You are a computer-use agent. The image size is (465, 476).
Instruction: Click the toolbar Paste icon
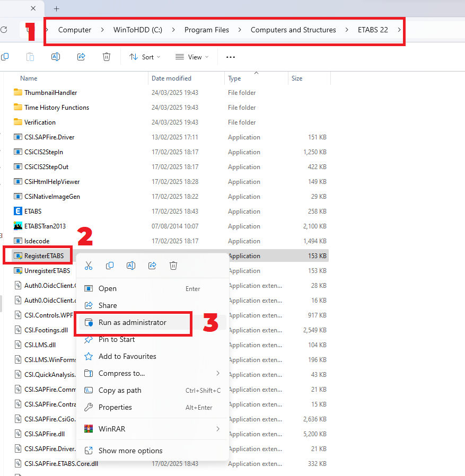coord(30,57)
